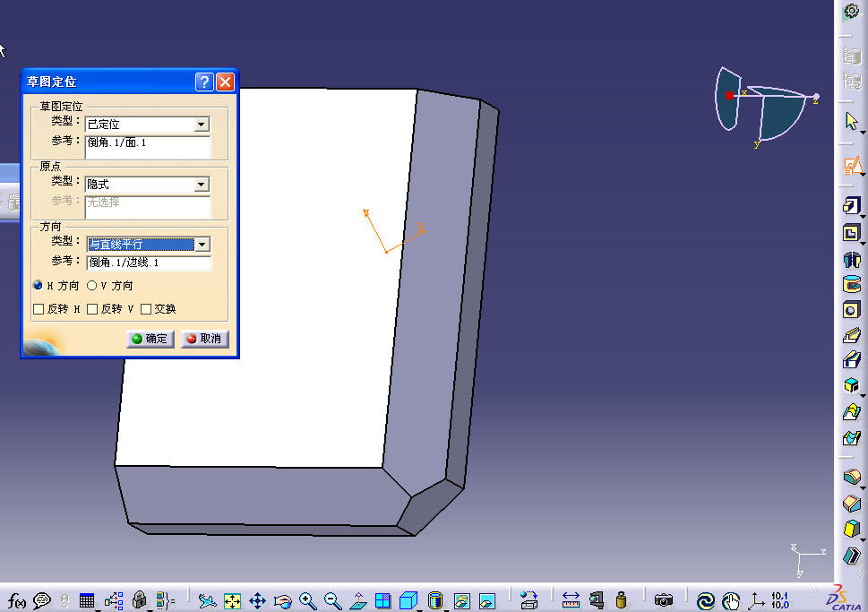Viewport: 868px width, 612px height.
Task: Click the Measure Between ruler icon
Action: (571, 600)
